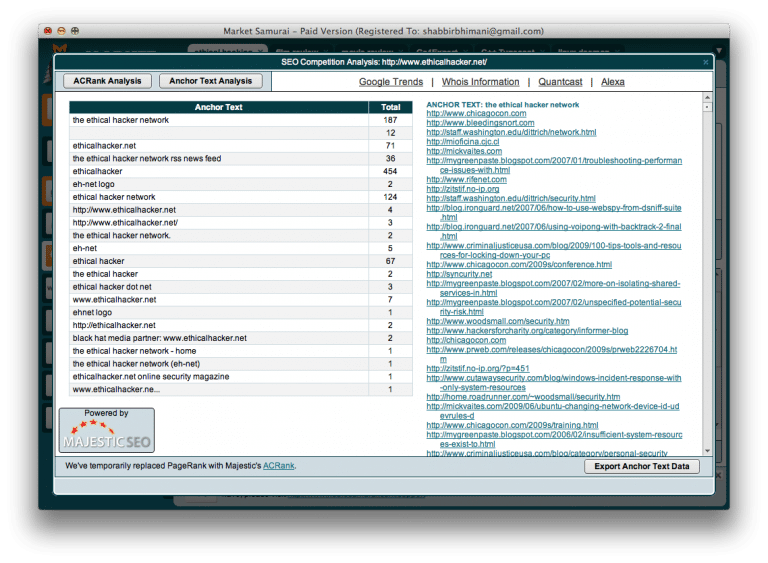Viewport: 768px width, 563px height.
Task: Open the zitstif.no-ip.org/?p=451 link
Action: (x=478, y=368)
